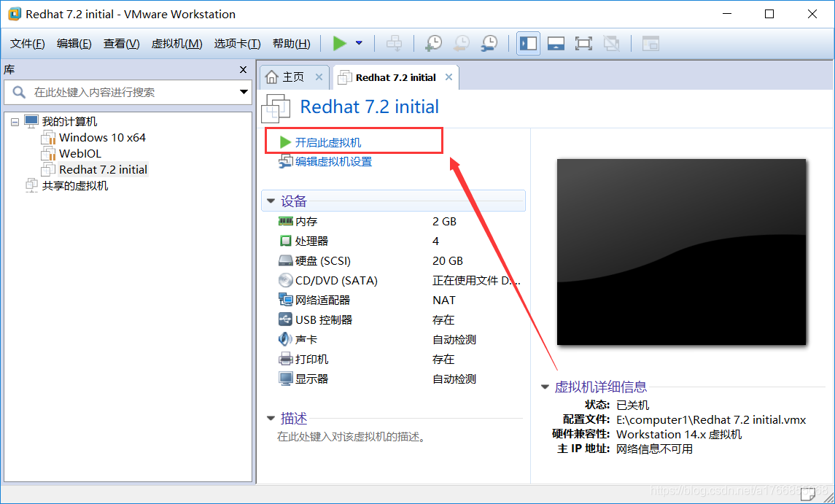
Task: Open the 查看(V) menu
Action: click(121, 44)
